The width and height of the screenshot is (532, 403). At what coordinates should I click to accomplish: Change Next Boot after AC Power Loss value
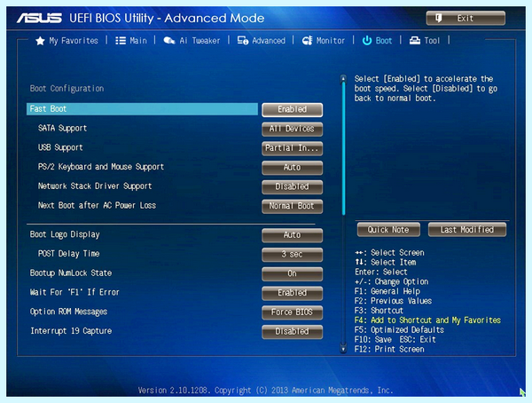[292, 206]
